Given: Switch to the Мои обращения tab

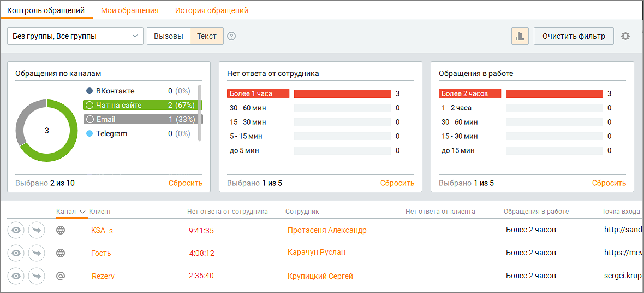Looking at the screenshot, I should [x=130, y=10].
